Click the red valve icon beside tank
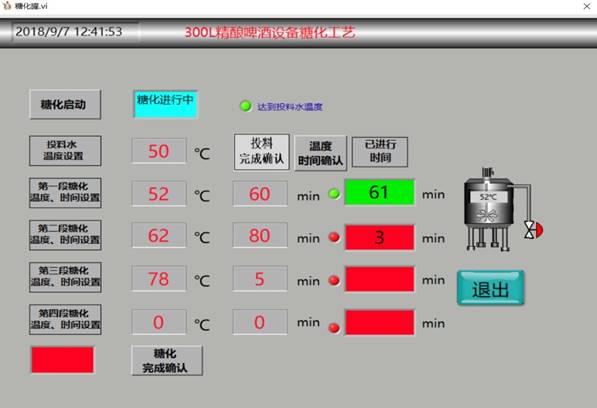The height and width of the screenshot is (408, 597). point(534,230)
